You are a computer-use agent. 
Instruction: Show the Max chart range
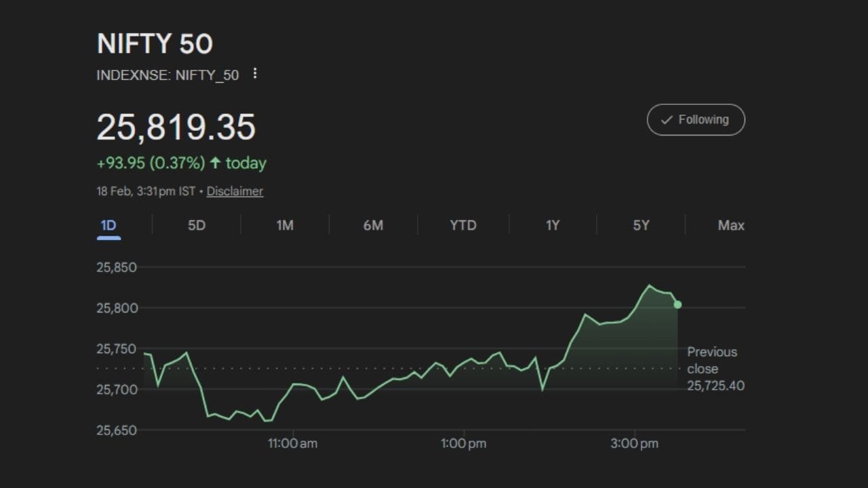click(731, 226)
